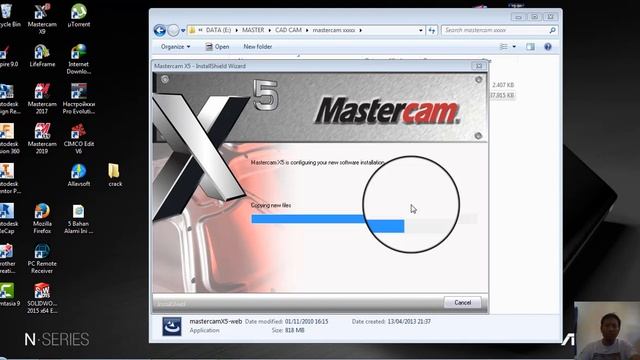Expand the recent pages dropdown arrow
640x360 pixels.
[183, 30]
